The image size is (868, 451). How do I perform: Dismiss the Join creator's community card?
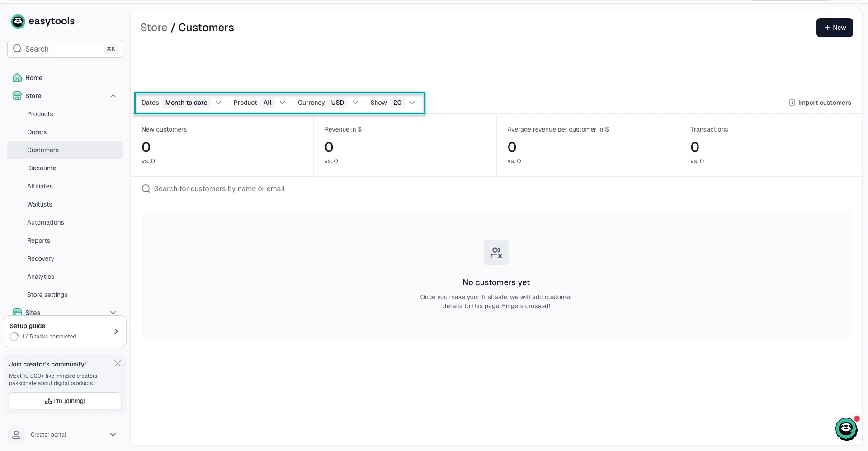tap(118, 363)
